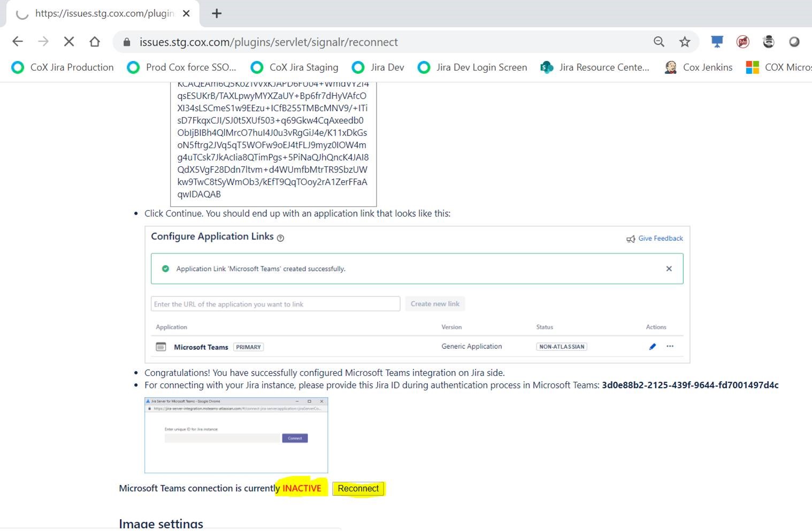Viewport: 812px width, 531px height.
Task: Click the Generic Application version text
Action: tap(472, 347)
